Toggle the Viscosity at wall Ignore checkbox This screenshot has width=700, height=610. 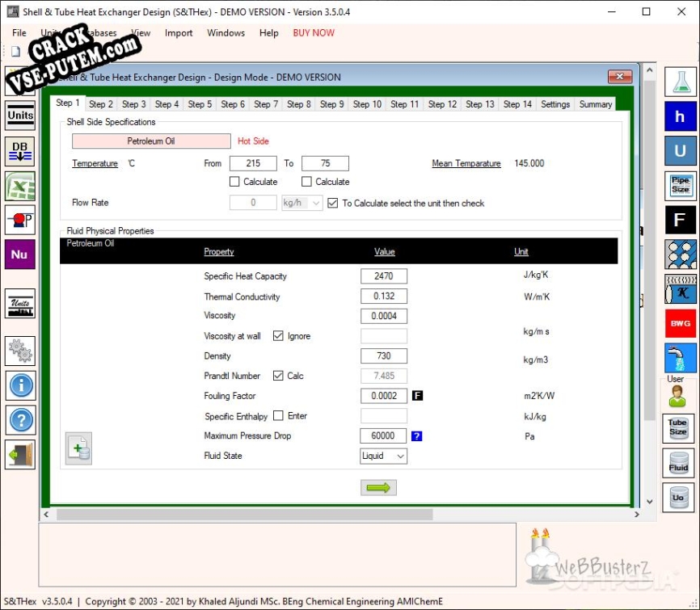coord(278,336)
